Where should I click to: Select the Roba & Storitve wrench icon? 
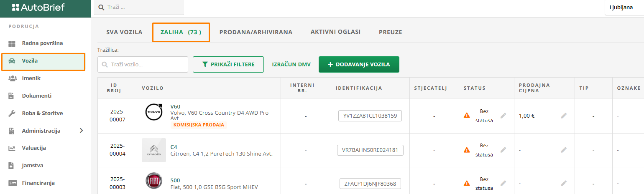(x=12, y=113)
